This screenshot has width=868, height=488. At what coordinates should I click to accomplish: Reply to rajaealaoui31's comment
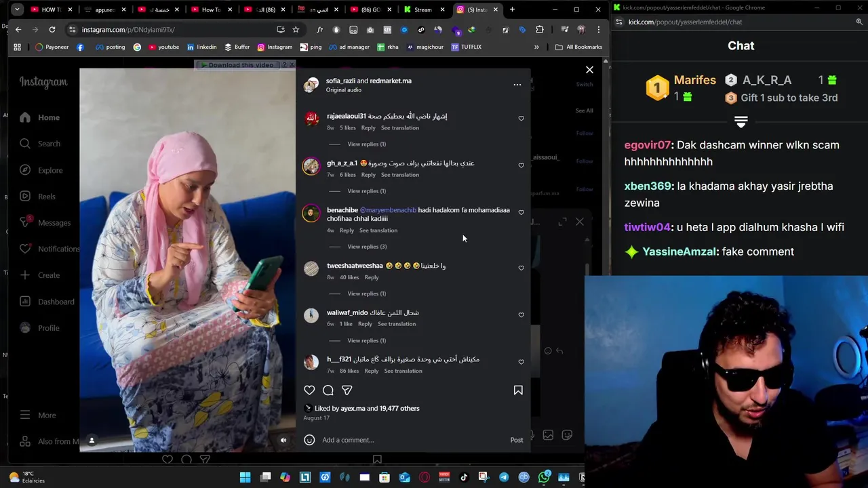pos(368,127)
